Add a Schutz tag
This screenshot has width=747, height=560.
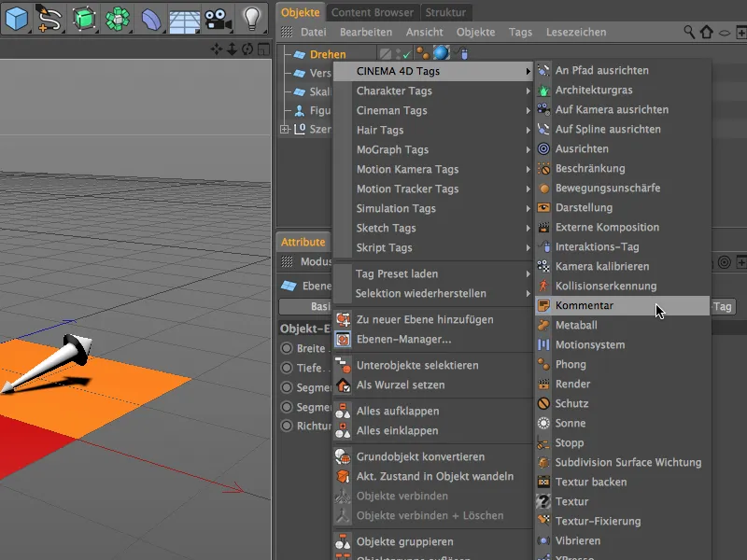(622, 404)
